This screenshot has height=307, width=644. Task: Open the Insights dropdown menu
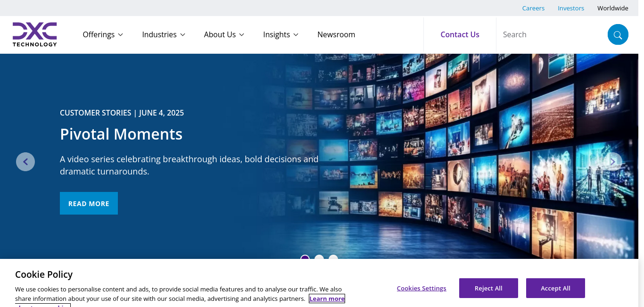coord(281,34)
